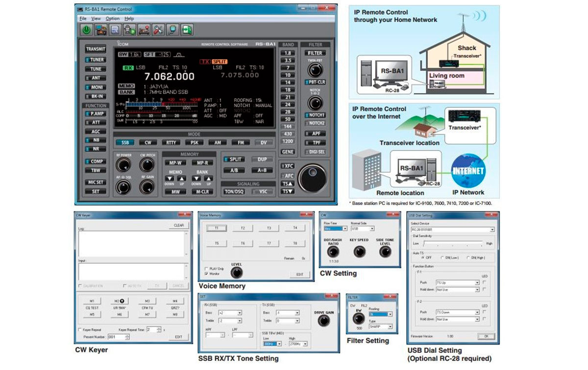Viewport: 588px width, 370px height.
Task: Click the memo UP arrow button
Action: (182, 180)
